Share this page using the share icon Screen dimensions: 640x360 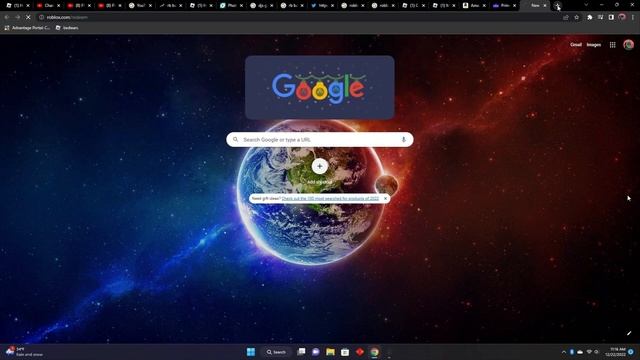(x=566, y=18)
